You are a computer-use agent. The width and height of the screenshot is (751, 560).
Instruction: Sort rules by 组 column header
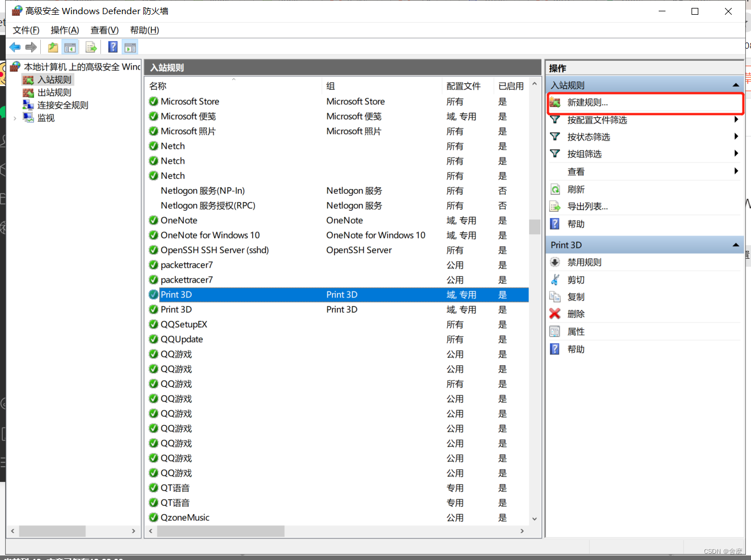(382, 86)
